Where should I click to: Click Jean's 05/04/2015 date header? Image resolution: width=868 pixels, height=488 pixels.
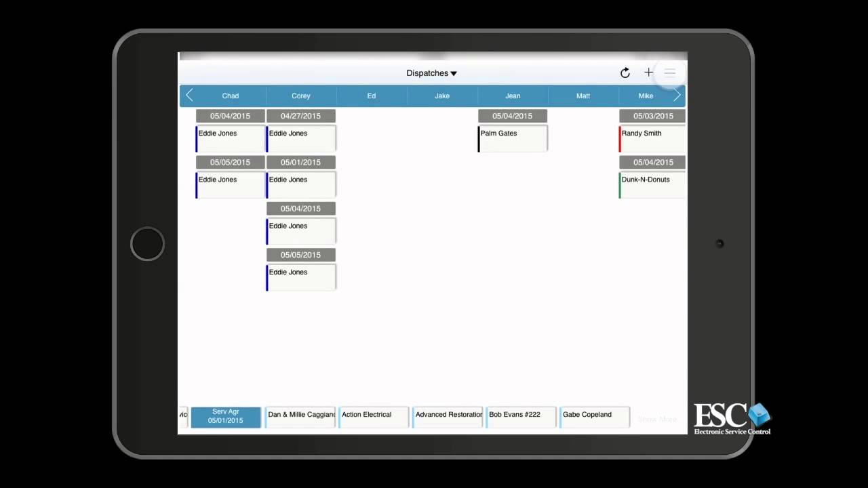(x=513, y=116)
